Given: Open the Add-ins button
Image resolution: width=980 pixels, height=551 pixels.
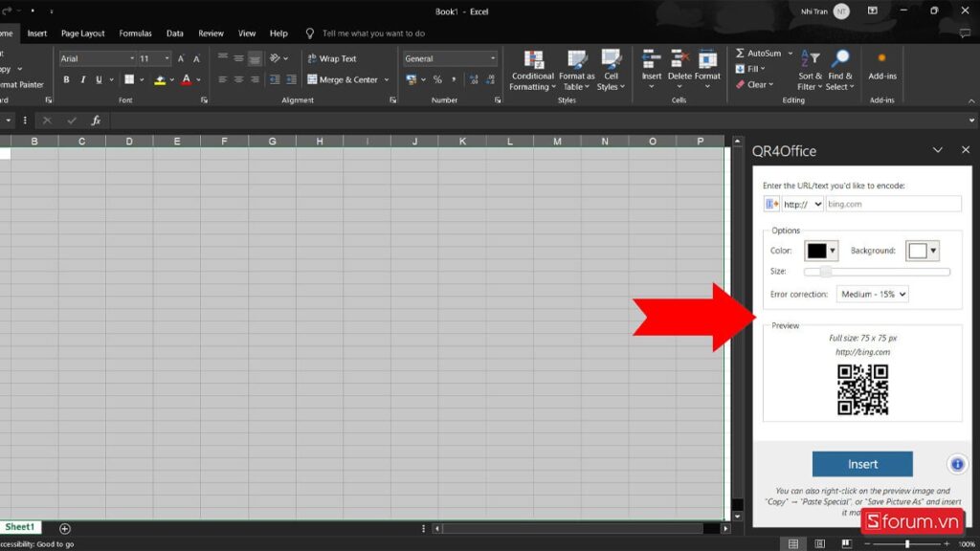Looking at the screenshot, I should [x=881, y=66].
